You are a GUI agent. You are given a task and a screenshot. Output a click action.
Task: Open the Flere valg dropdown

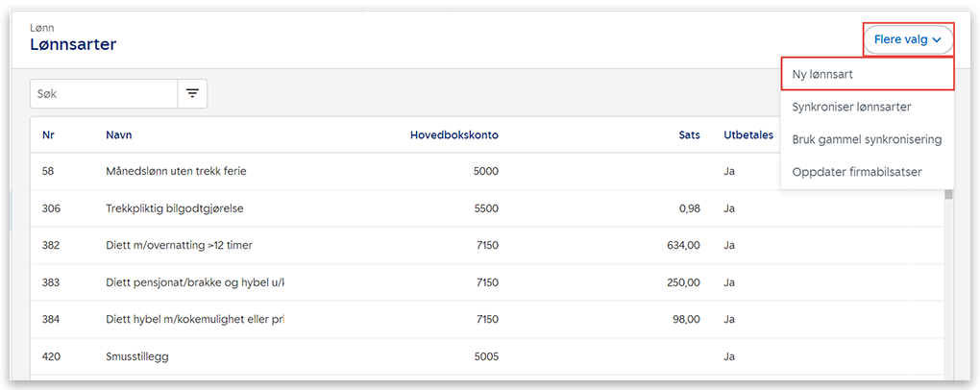pos(907,39)
